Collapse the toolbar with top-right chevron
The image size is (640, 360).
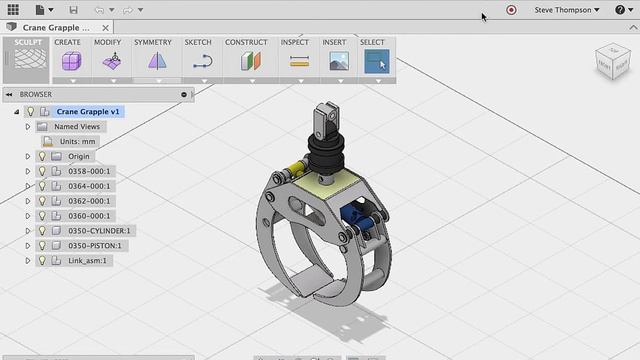click(633, 28)
